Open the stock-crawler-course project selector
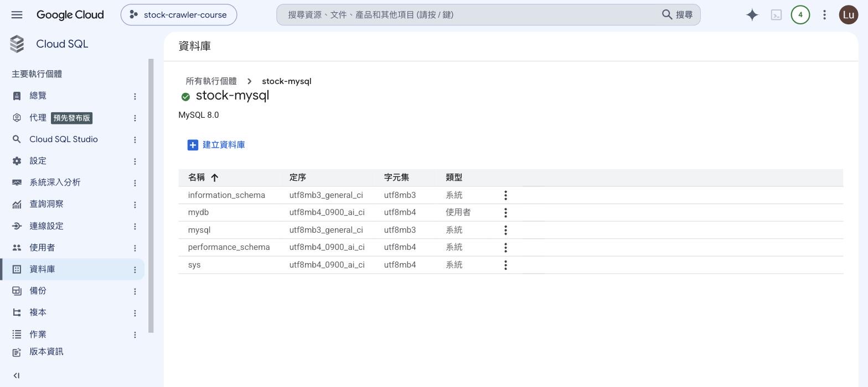Screen dimensions: 868x387 pos(179,15)
